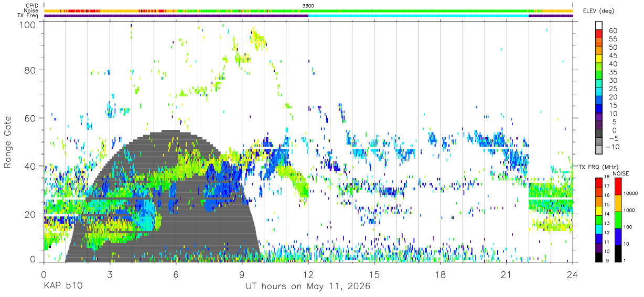
Task: Click the cyan segment of TX Freq bar
Action: [418, 16]
